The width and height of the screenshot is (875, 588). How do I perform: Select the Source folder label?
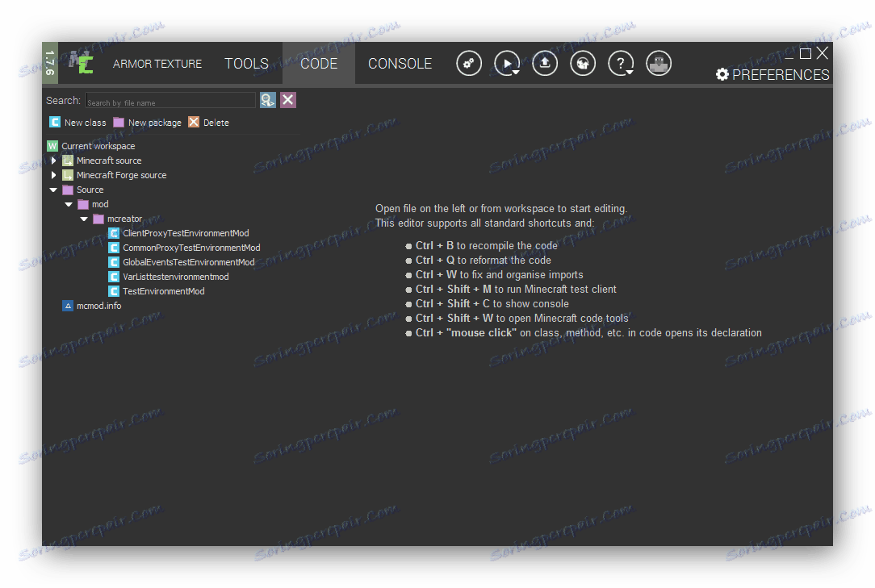coord(90,190)
